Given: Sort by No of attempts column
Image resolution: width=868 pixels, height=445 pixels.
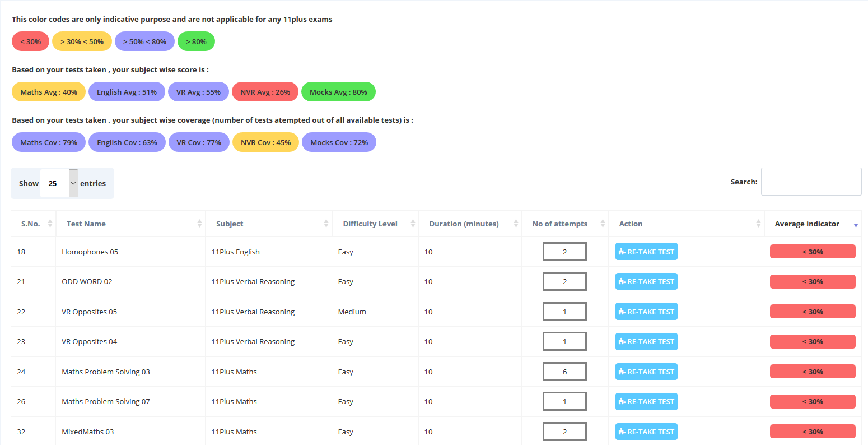Looking at the screenshot, I should pos(603,224).
